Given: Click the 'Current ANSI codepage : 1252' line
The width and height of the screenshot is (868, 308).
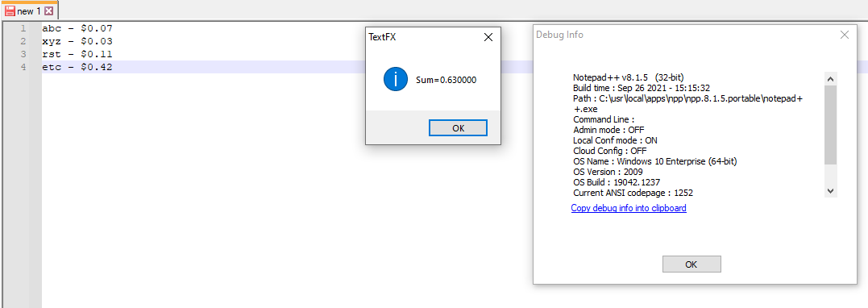Looking at the screenshot, I should [633, 193].
